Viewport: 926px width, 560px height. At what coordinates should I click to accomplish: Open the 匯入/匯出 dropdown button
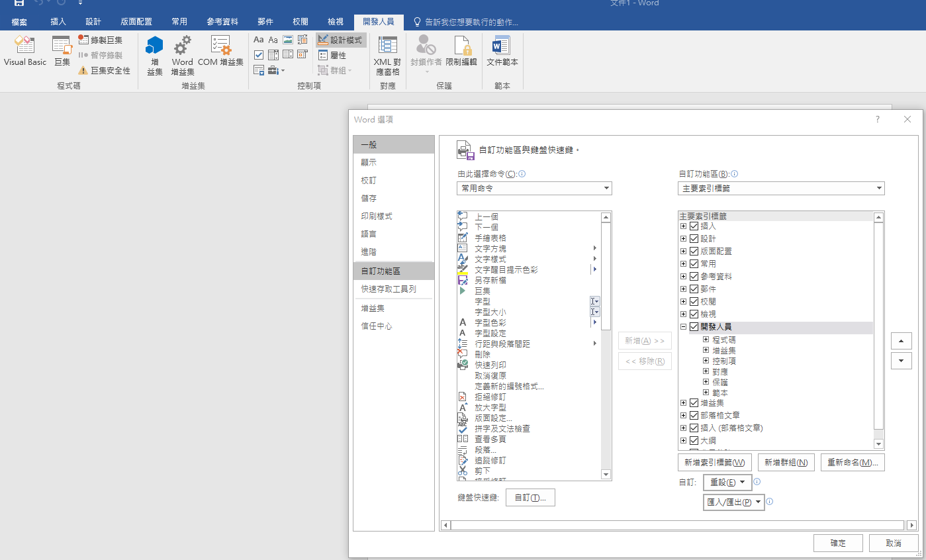tap(733, 502)
